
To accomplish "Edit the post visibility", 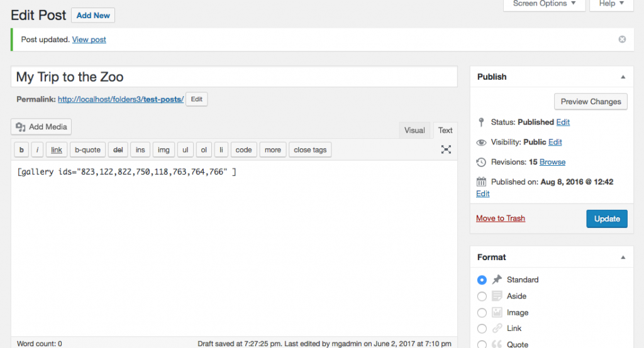I will [x=555, y=142].
